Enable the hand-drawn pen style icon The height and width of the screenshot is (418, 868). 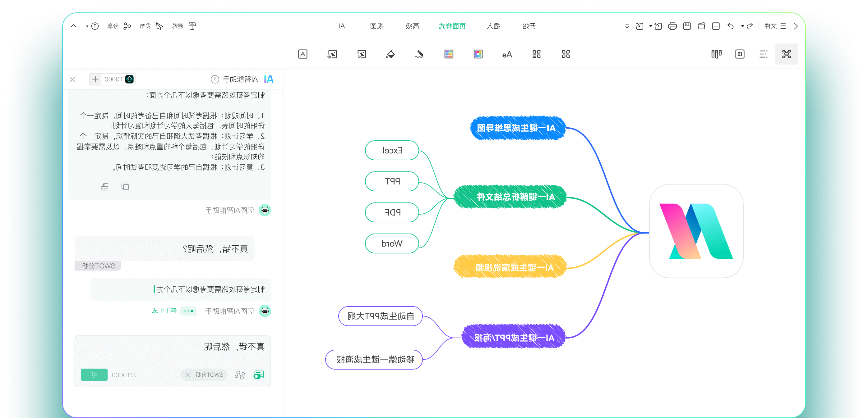419,54
